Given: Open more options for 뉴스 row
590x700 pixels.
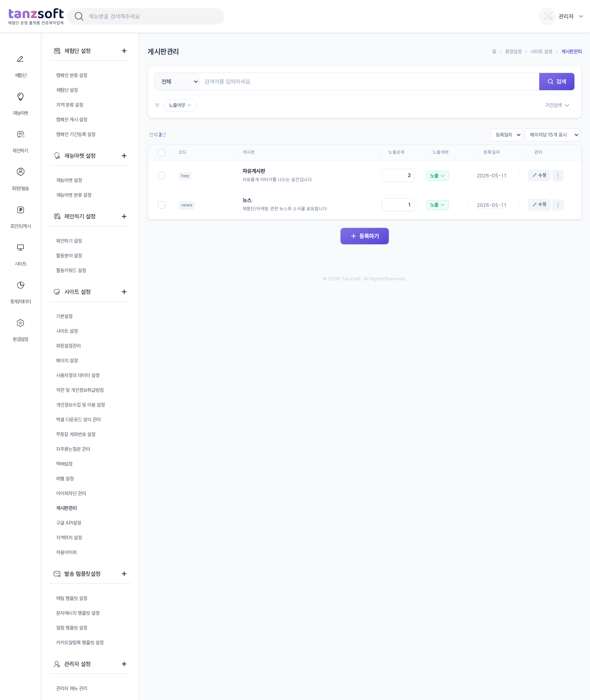Looking at the screenshot, I should (558, 205).
